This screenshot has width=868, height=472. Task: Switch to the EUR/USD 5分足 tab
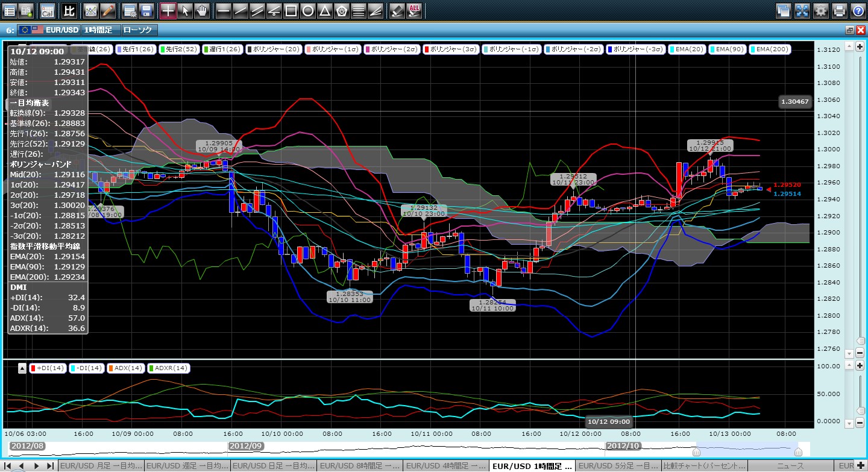tap(618, 466)
